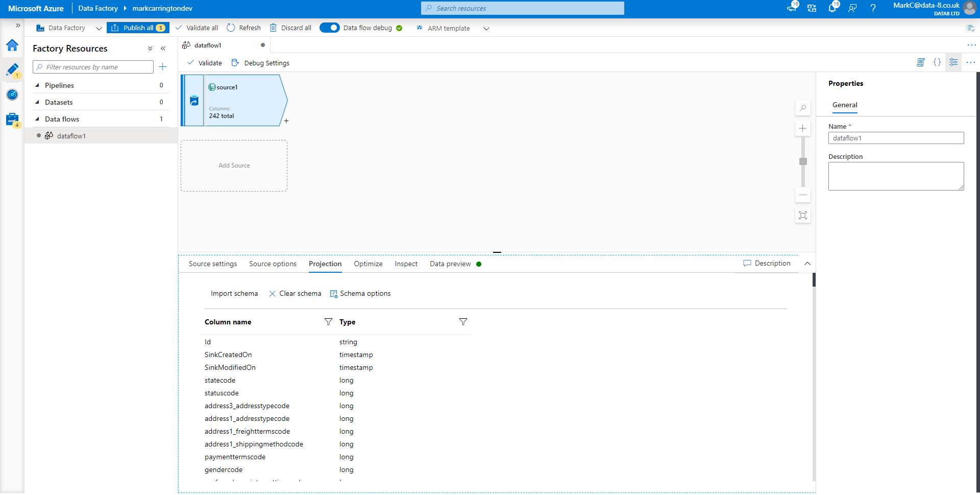Disable Data flow debug

pyautogui.click(x=330, y=28)
